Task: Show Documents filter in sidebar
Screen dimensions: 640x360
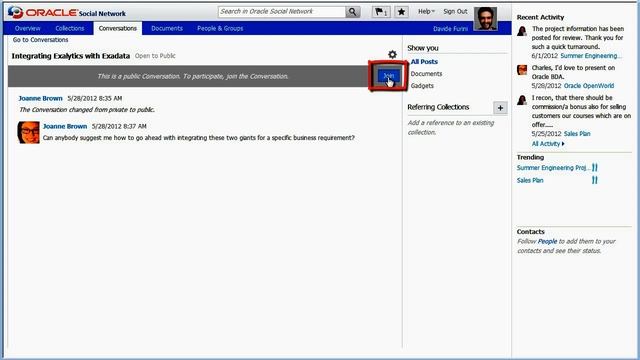Action: point(426,73)
